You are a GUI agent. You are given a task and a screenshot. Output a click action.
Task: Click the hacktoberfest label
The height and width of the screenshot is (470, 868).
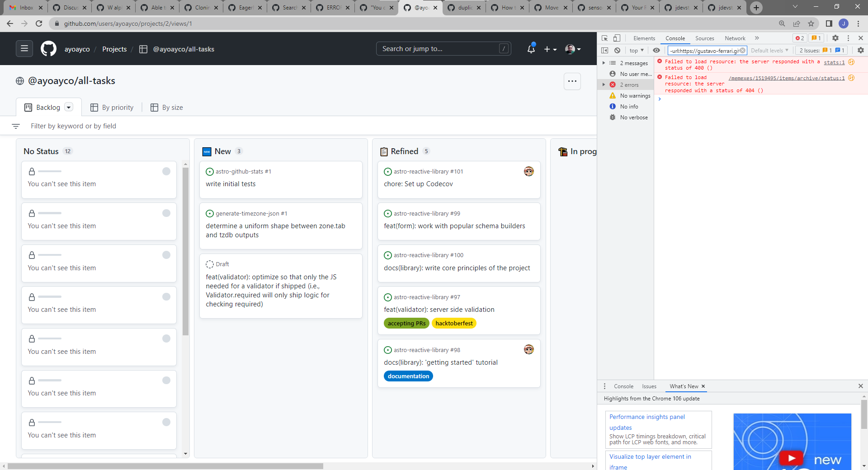(x=454, y=323)
